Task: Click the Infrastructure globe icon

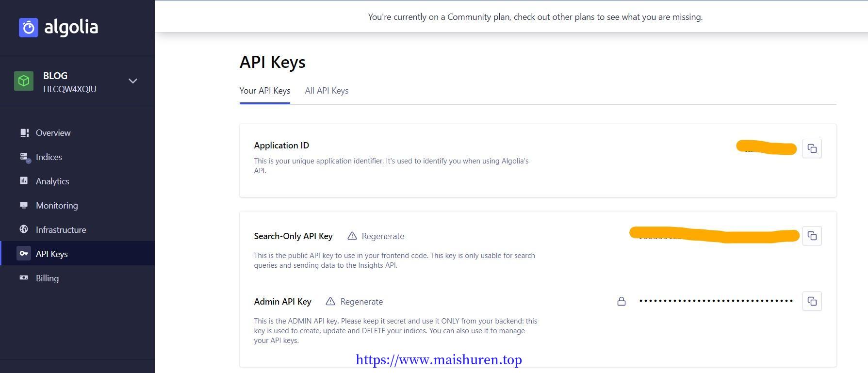Action: tap(24, 229)
